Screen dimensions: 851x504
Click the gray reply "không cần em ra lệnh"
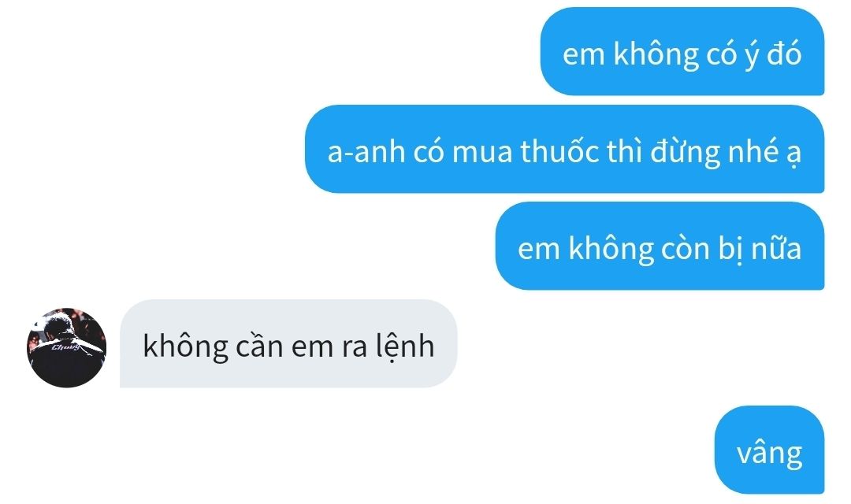pyautogui.click(x=288, y=343)
